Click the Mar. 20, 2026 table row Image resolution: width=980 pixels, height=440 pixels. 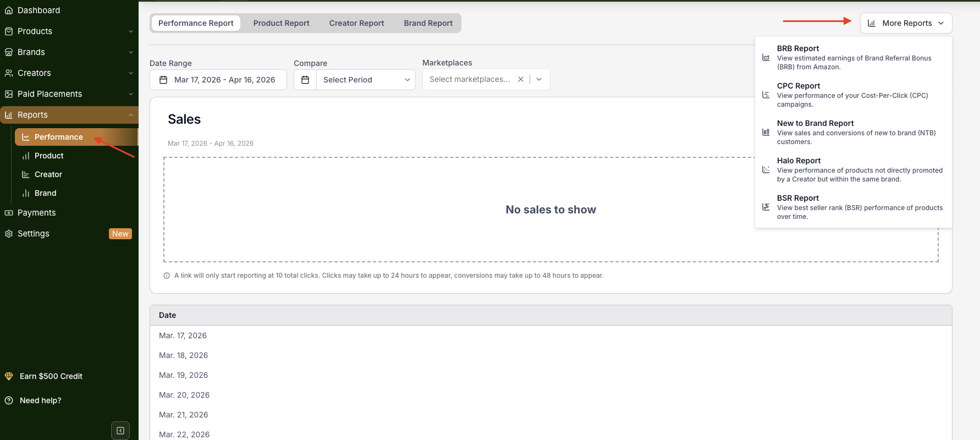click(550, 395)
